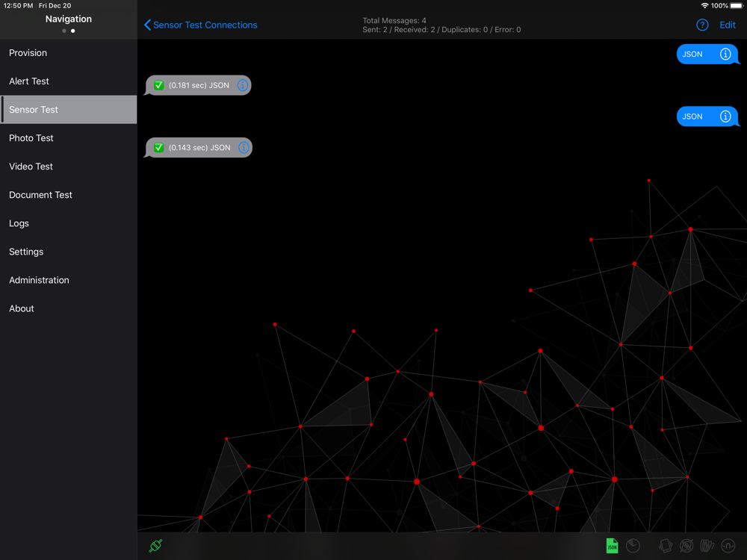This screenshot has width=747, height=560.
Task: Select the green JSON file icon
Action: 612,546
